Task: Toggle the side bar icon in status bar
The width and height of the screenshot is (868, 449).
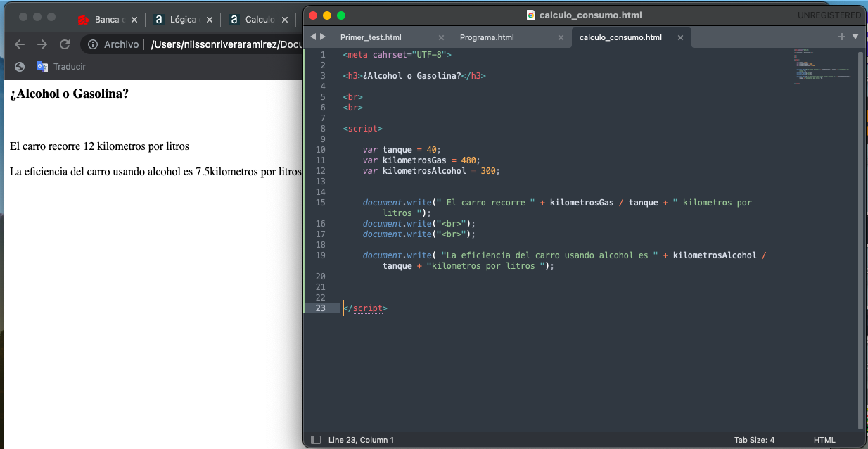Action: tap(316, 440)
